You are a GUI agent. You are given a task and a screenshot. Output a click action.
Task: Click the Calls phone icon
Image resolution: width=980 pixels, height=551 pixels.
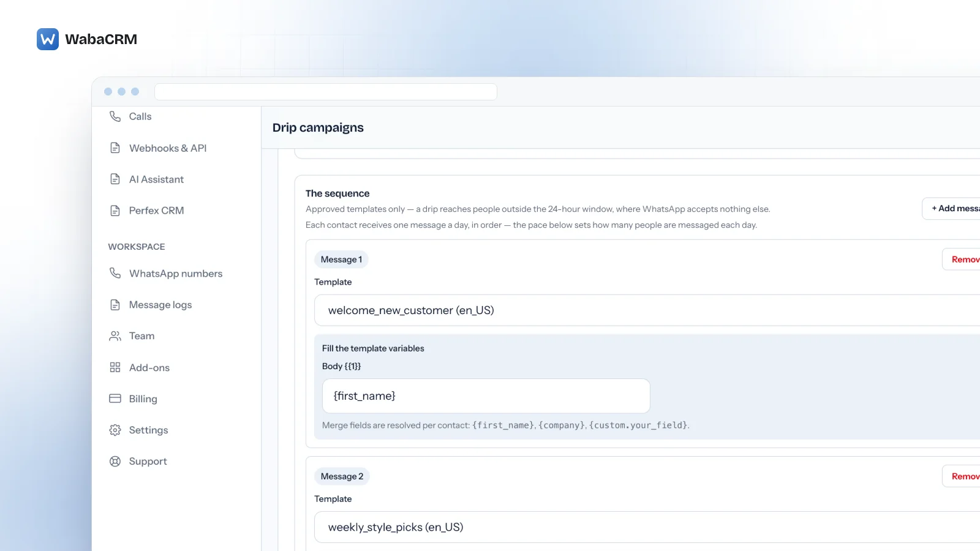(115, 116)
